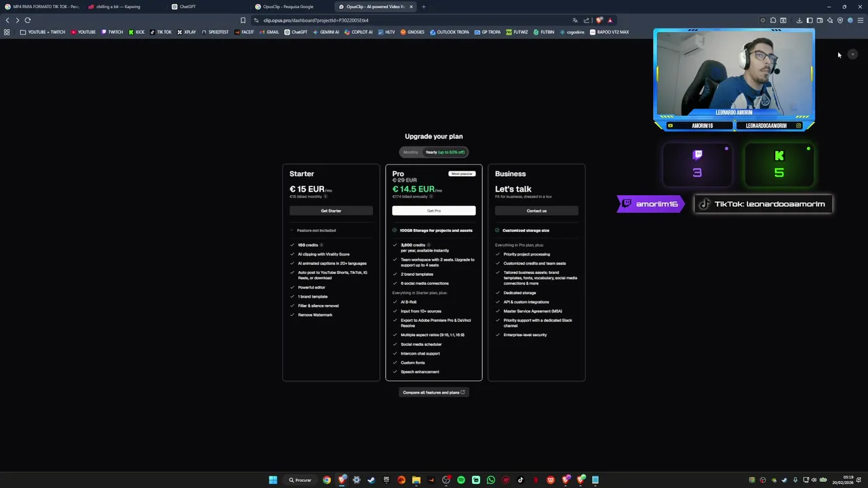Click info icon beside billed annually text
This screenshot has width=868, height=488.
pos(431,197)
